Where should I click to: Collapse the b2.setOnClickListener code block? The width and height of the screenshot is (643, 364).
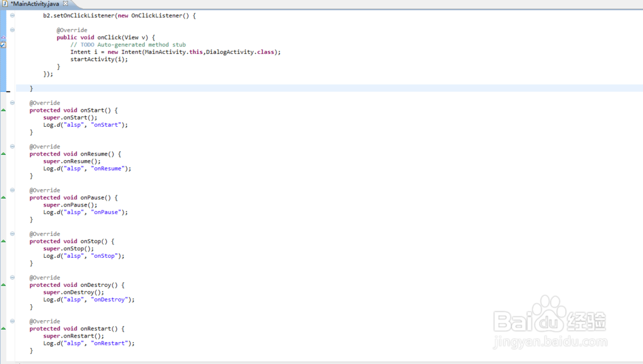point(12,15)
